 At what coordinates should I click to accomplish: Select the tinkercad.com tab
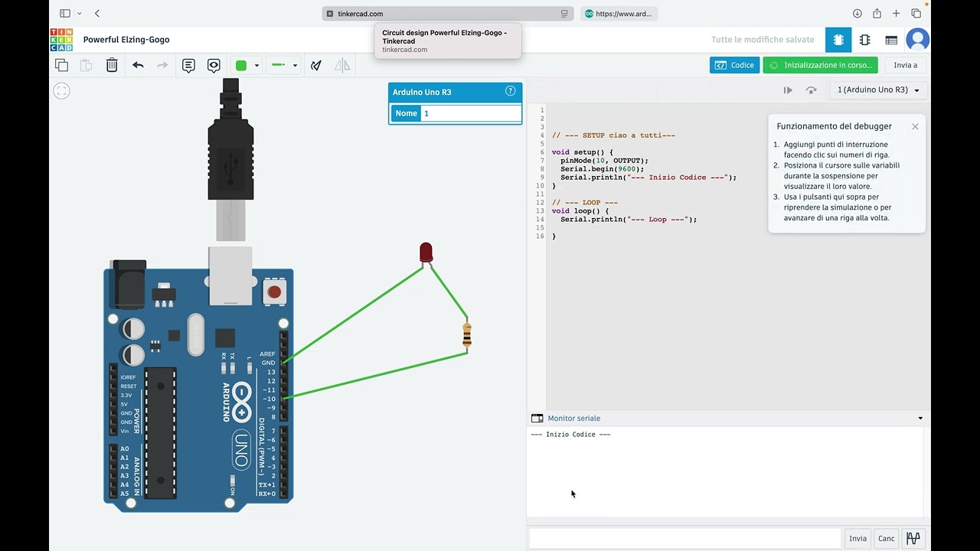(449, 14)
